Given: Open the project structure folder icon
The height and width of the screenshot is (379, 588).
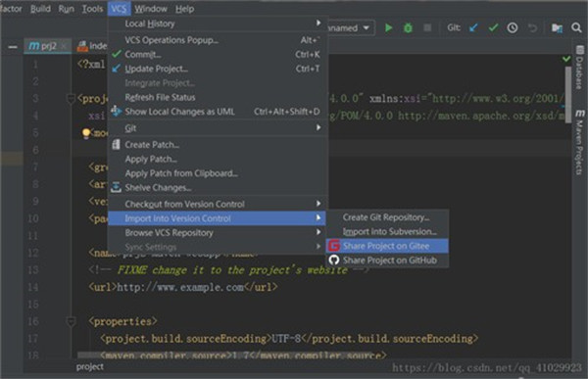Looking at the screenshot, I should coord(557,28).
